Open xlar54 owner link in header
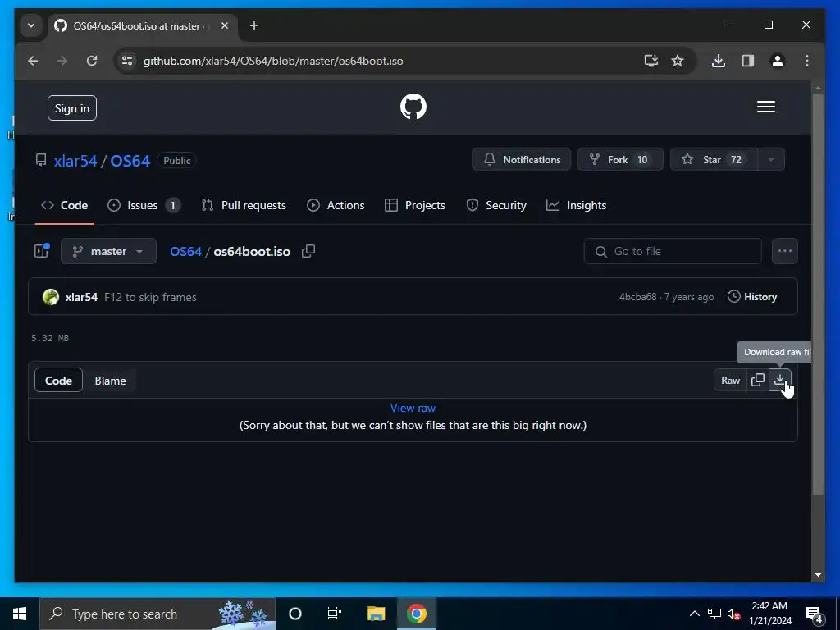 pos(75,161)
